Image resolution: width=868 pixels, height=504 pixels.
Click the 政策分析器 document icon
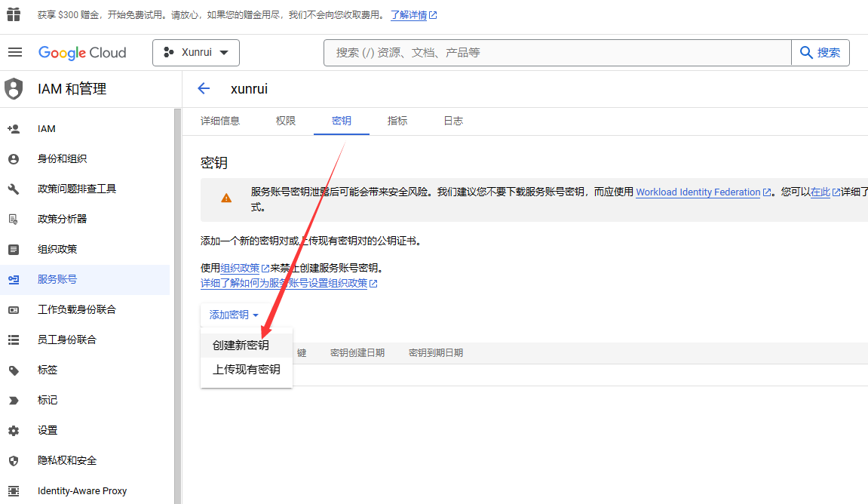pos(14,220)
